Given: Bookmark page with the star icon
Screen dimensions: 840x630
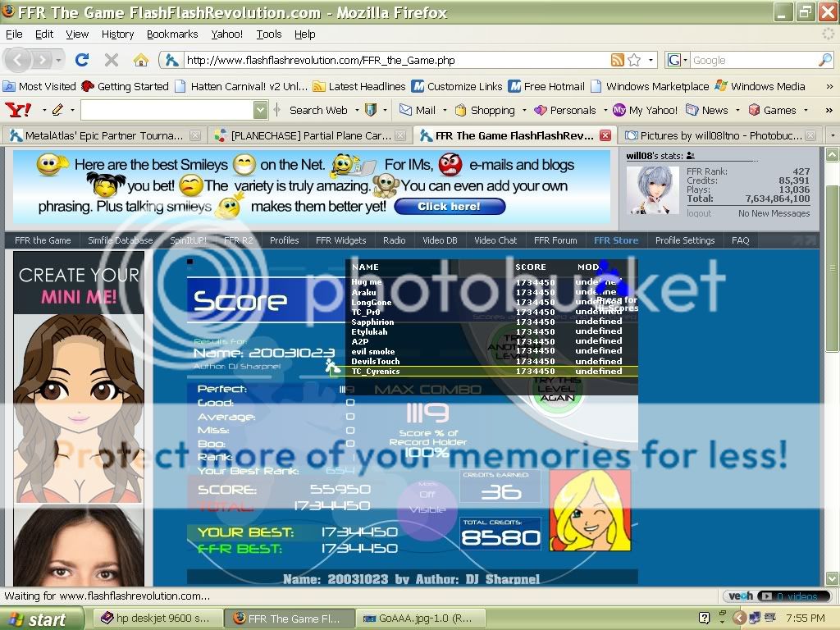Looking at the screenshot, I should [634, 60].
